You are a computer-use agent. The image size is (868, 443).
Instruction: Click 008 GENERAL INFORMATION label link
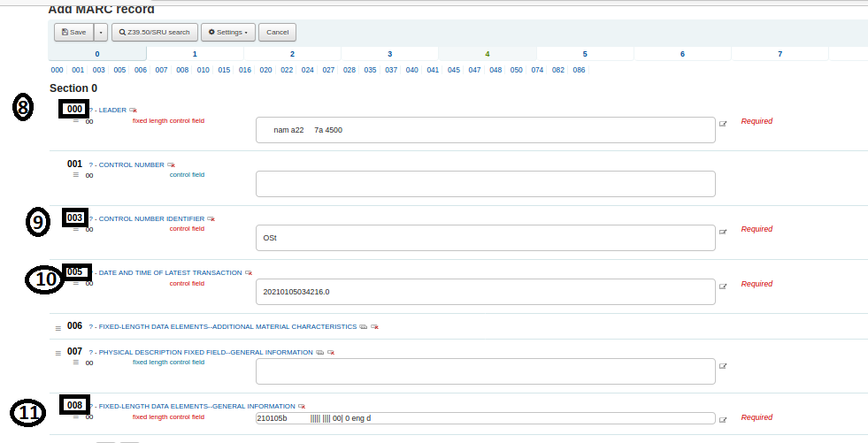point(196,407)
